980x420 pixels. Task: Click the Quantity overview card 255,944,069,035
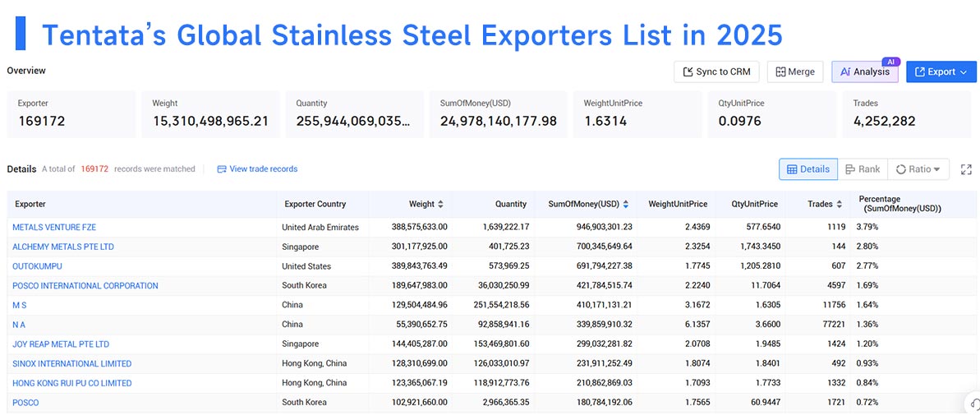354,114
